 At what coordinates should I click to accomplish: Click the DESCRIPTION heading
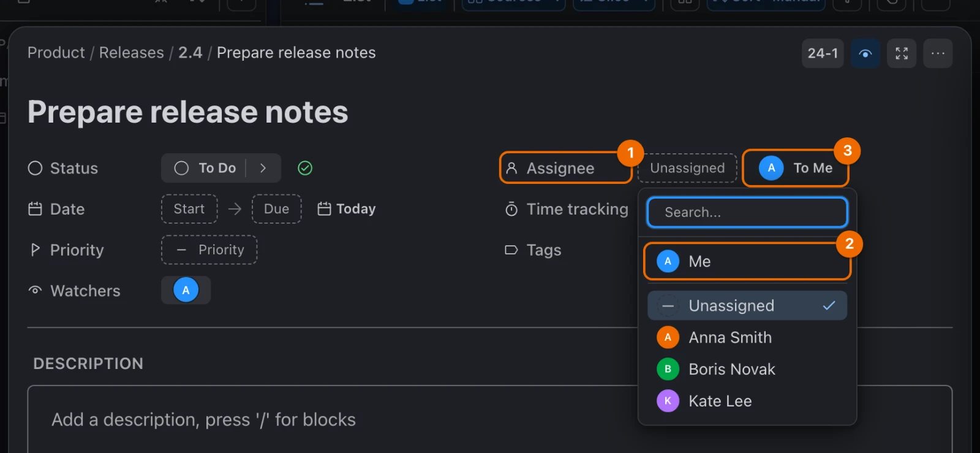(88, 364)
